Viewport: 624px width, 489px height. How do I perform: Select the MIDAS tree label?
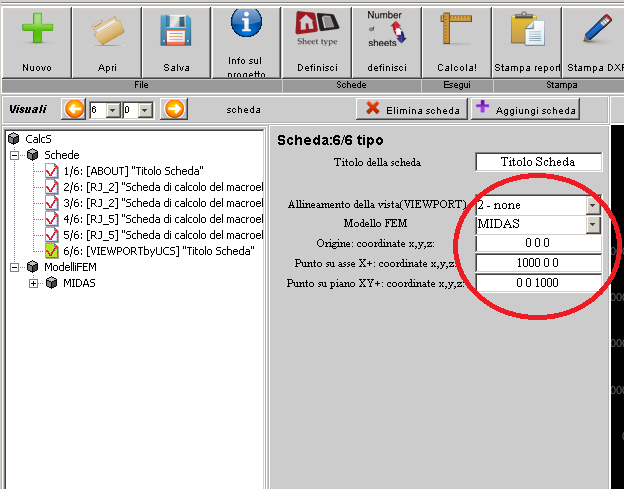[79, 283]
